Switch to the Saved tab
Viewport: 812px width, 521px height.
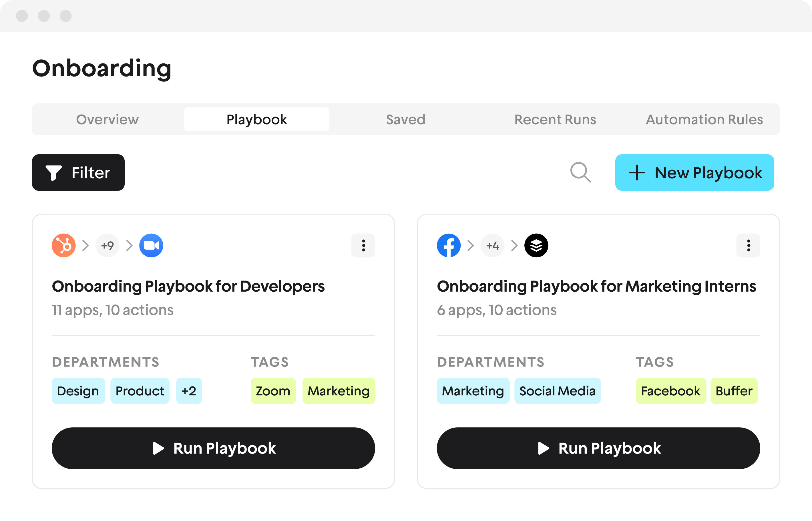[406, 119]
